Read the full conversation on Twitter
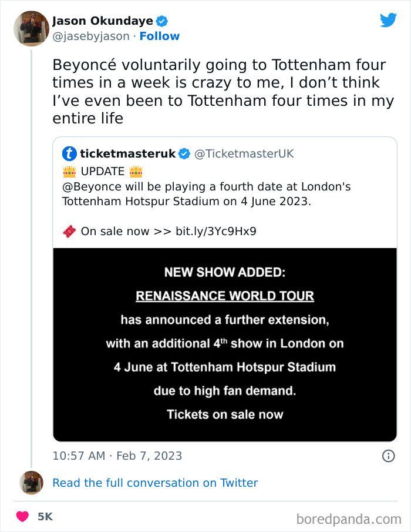411x532 pixels. click(x=155, y=482)
